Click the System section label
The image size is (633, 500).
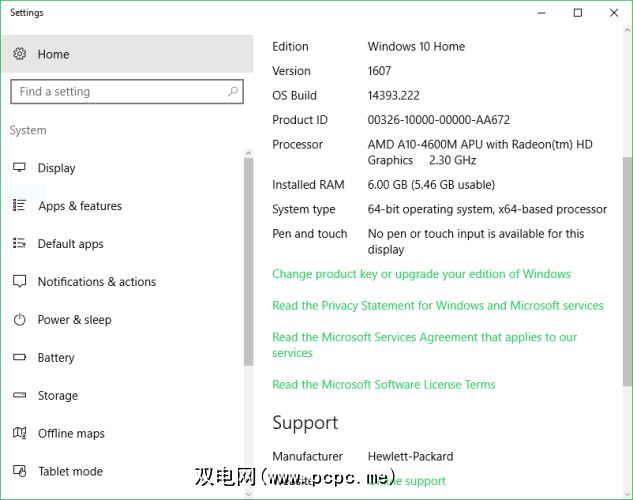[x=28, y=130]
